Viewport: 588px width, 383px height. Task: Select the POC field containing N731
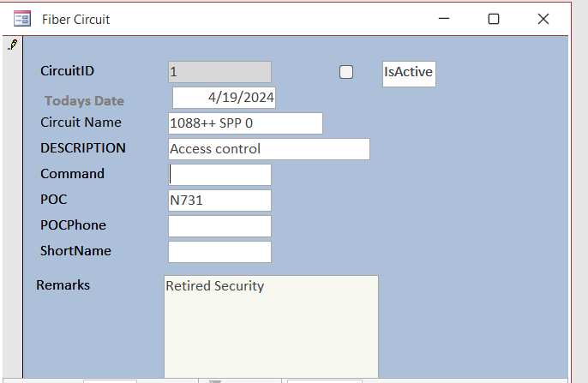click(219, 200)
